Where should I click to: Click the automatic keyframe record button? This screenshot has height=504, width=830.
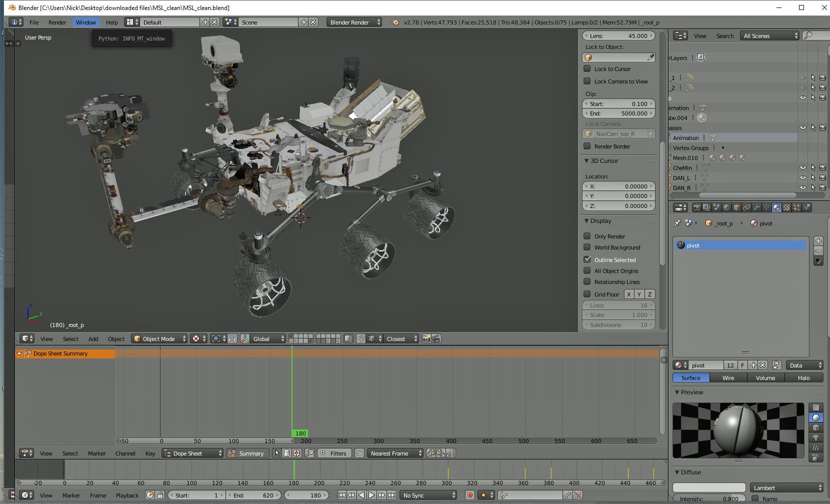pos(469,495)
